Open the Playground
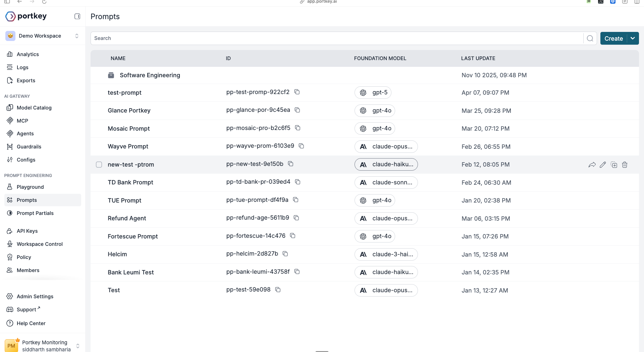This screenshot has width=644, height=352. point(30,187)
